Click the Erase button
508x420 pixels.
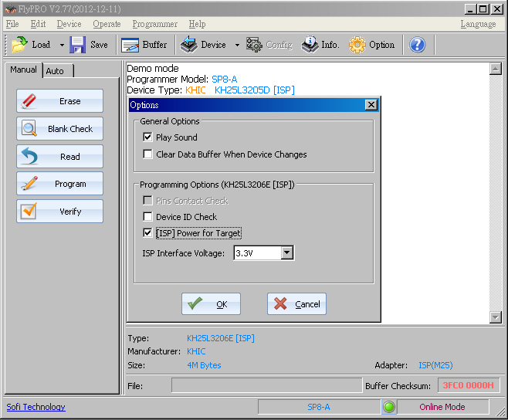point(60,101)
